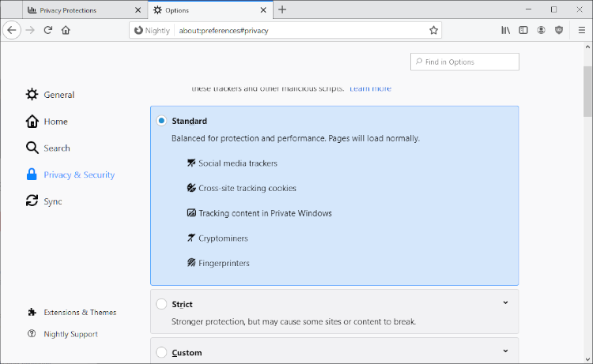Open a new tab with plus button
Screen dimensions: 593x364
[282, 9]
